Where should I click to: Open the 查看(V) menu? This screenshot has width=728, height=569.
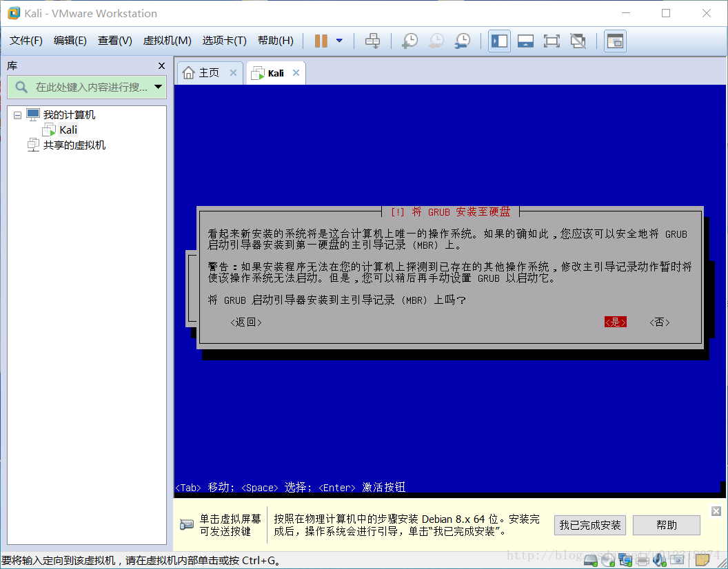pyautogui.click(x=114, y=41)
